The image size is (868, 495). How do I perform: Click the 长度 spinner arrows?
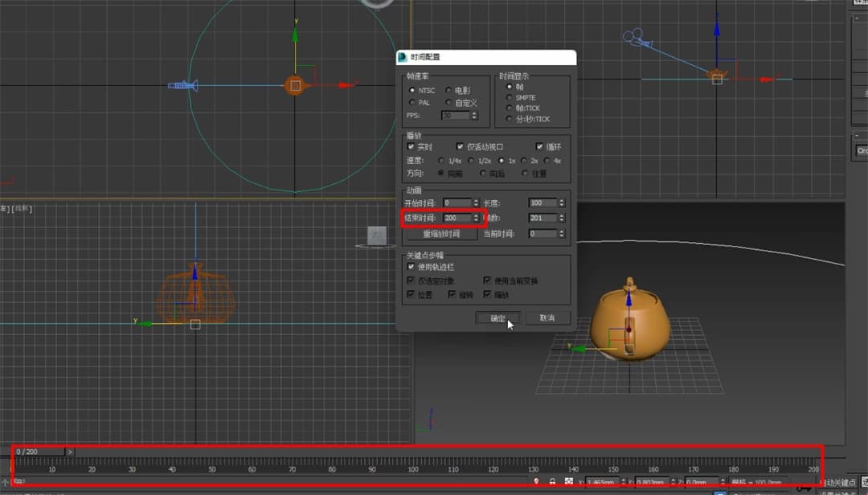point(561,203)
